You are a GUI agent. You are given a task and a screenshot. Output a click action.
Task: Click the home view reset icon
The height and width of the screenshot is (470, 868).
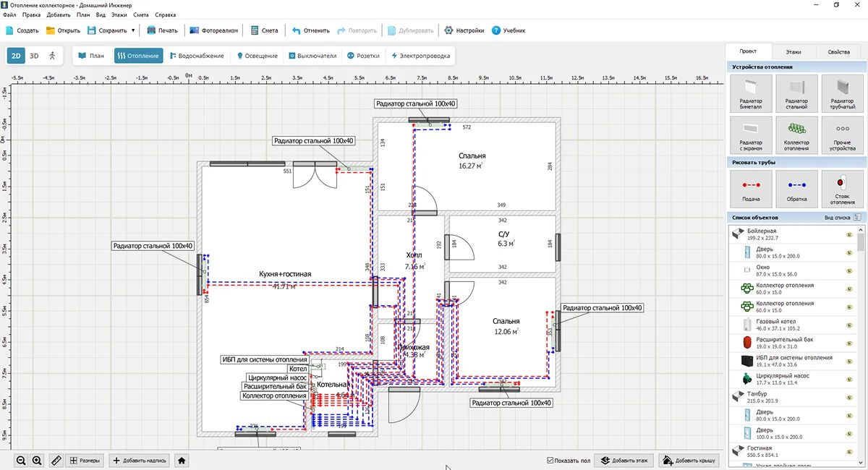point(182,460)
